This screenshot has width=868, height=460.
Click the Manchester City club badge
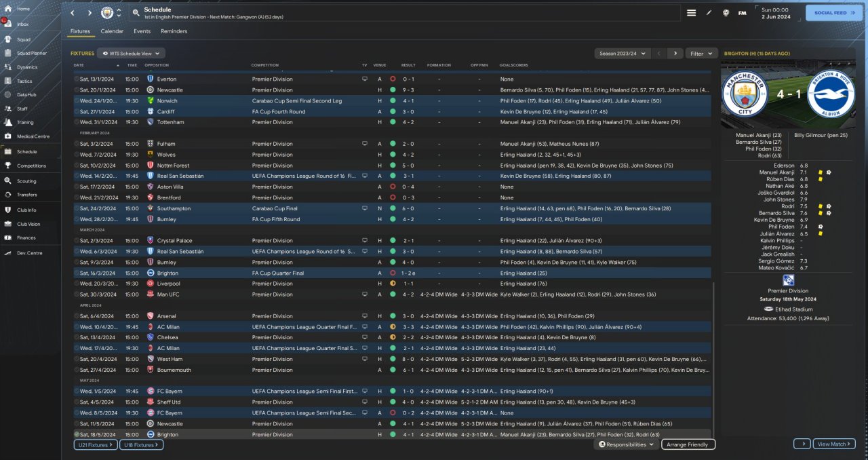click(107, 13)
